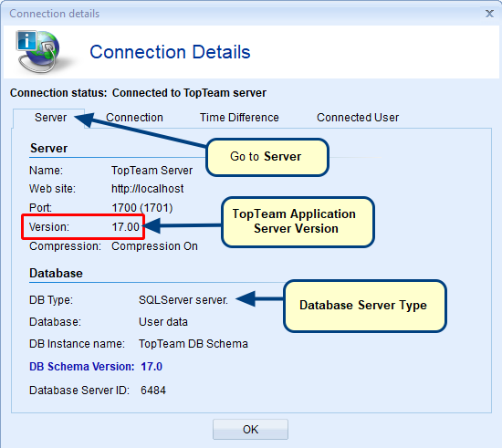The width and height of the screenshot is (502, 448).
Task: Click the 'Compression On' value
Action: [x=154, y=246]
